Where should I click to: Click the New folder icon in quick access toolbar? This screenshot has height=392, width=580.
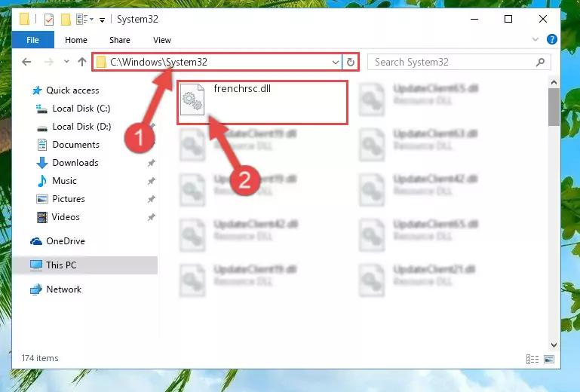(x=66, y=20)
